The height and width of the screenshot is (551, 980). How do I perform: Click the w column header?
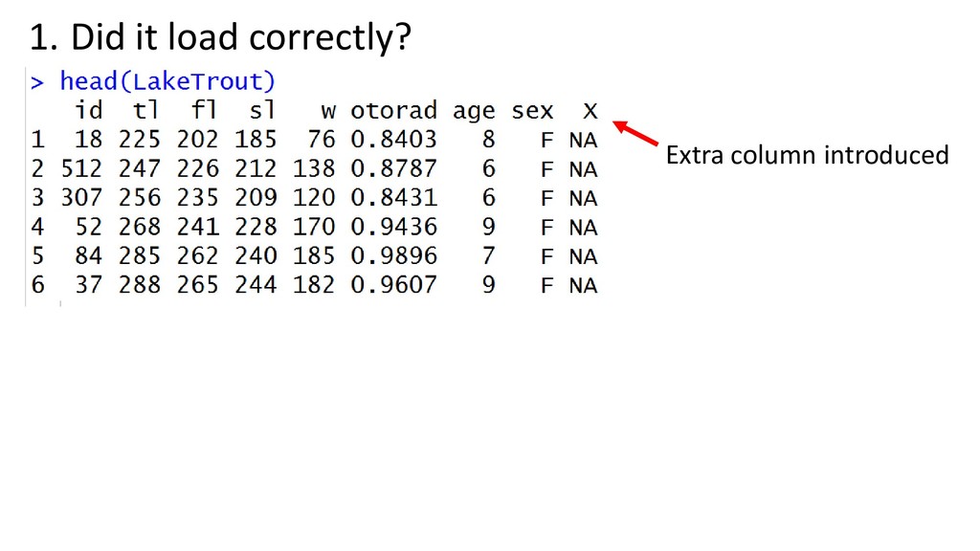[328, 113]
